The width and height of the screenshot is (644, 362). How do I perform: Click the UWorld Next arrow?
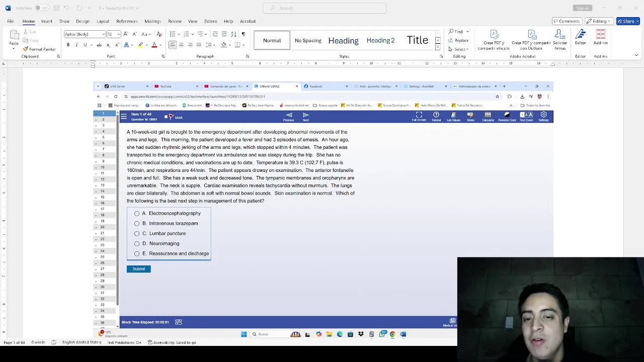[x=305, y=117]
